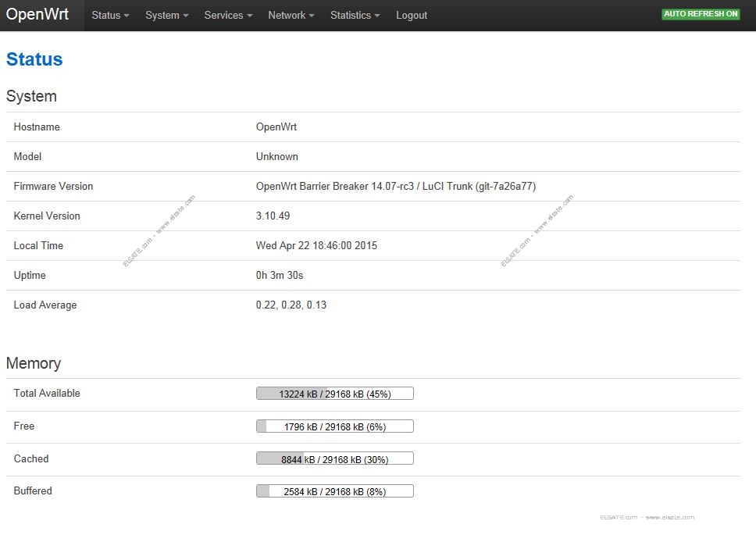756x535 pixels.
Task: Open the Services dropdown menu
Action: 228,16
